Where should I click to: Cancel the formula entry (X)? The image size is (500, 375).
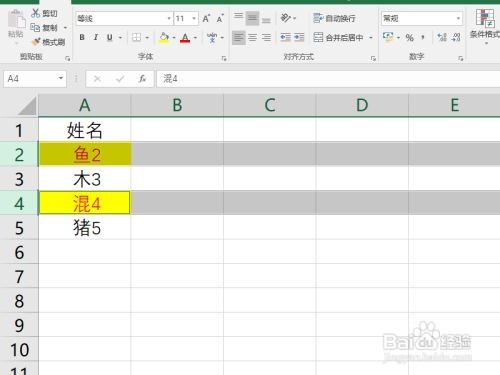97,79
